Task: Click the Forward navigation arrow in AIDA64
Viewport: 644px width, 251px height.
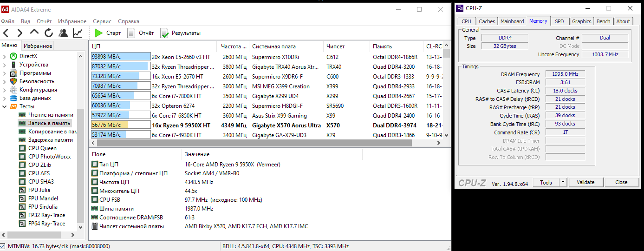Action: pyautogui.click(x=20, y=33)
